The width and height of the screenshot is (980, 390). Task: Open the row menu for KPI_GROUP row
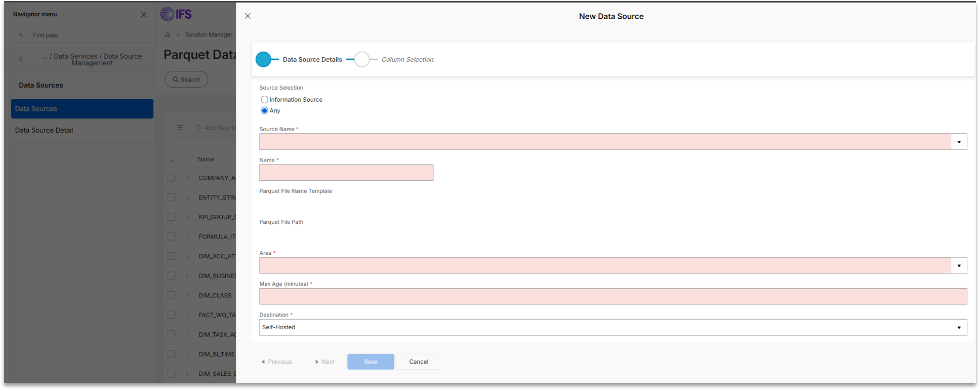pyautogui.click(x=187, y=217)
